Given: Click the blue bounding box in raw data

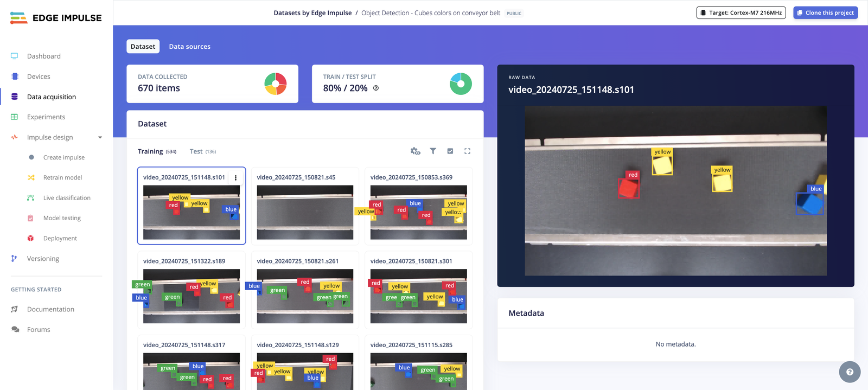Looking at the screenshot, I should click(x=809, y=203).
